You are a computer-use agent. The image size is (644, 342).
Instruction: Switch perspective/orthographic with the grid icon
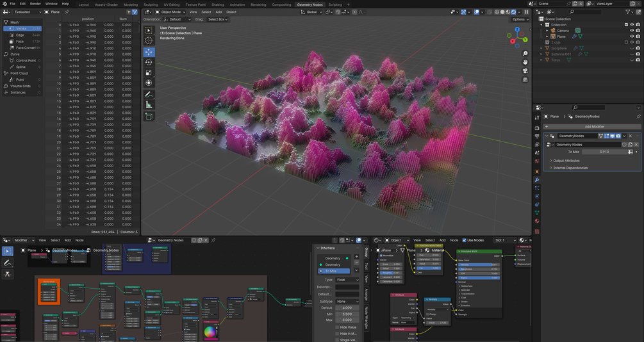coord(525,79)
